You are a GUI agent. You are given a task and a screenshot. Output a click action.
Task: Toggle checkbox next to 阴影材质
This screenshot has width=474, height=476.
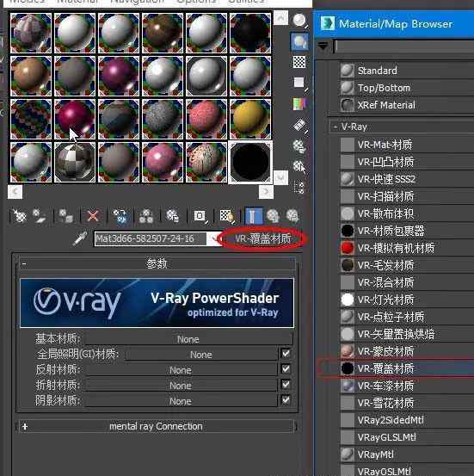click(286, 399)
